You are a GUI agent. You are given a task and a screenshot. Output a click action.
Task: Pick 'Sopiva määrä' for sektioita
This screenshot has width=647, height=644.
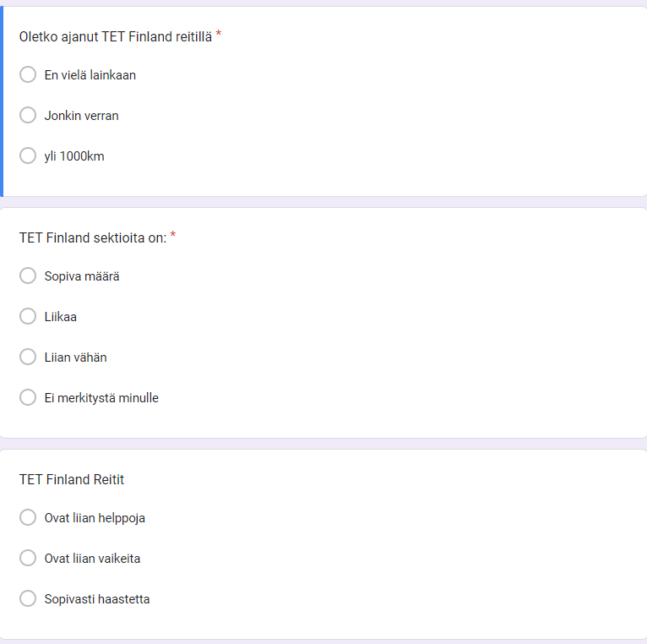tap(28, 276)
